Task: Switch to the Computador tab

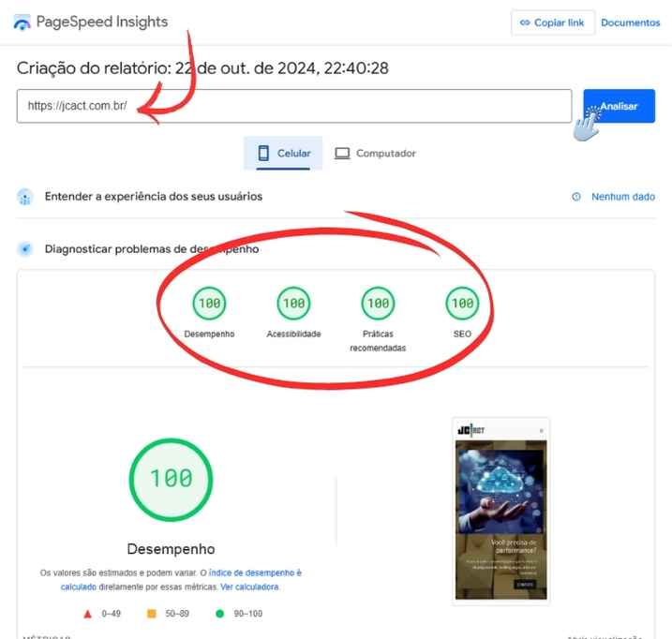Action: 375,153
